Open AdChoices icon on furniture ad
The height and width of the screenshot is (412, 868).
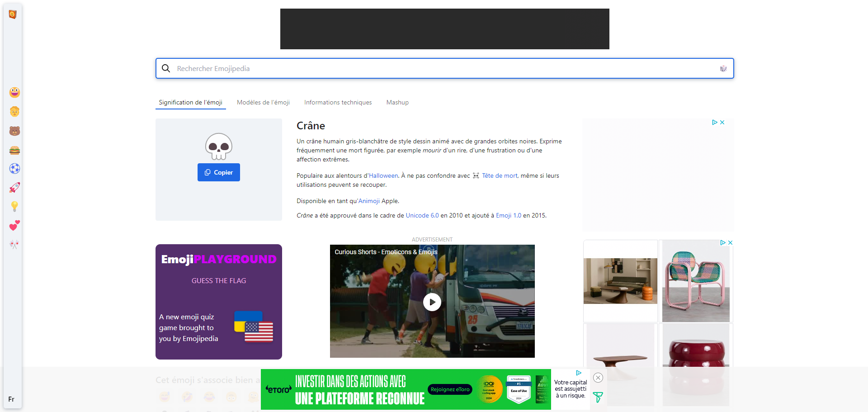pyautogui.click(x=723, y=243)
